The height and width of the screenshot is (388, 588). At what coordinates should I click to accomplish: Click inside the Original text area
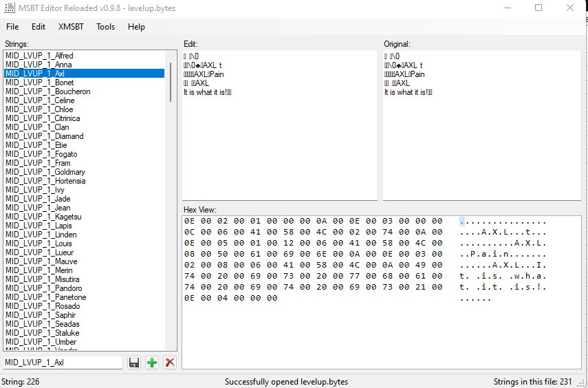(x=480, y=151)
